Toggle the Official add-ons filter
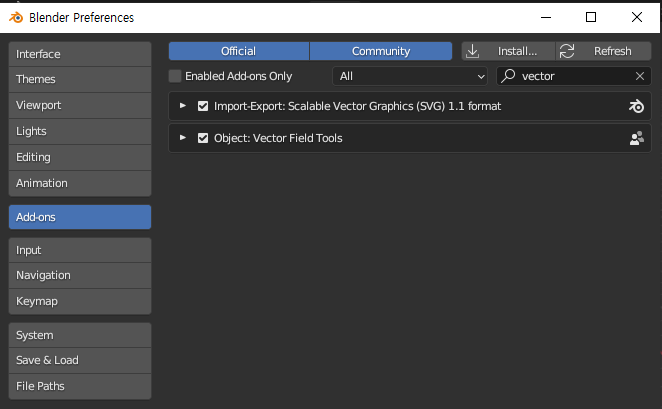This screenshot has height=409, width=662. (239, 51)
